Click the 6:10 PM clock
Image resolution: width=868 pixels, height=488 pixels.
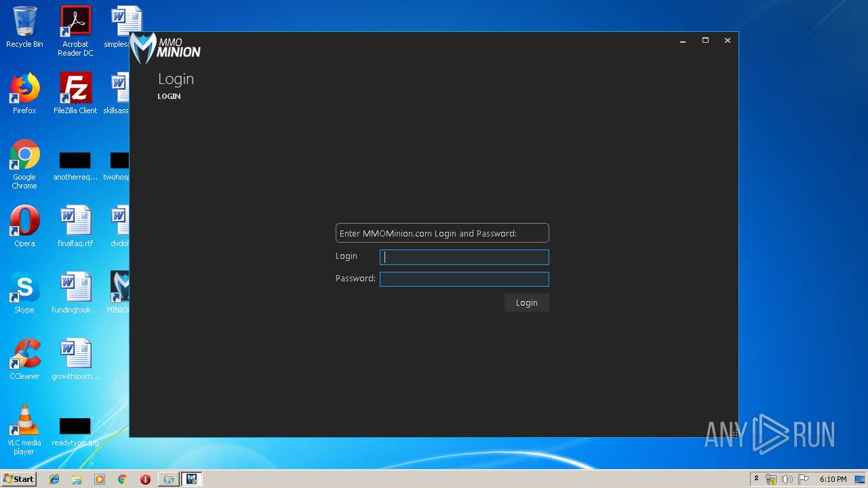pyautogui.click(x=833, y=479)
